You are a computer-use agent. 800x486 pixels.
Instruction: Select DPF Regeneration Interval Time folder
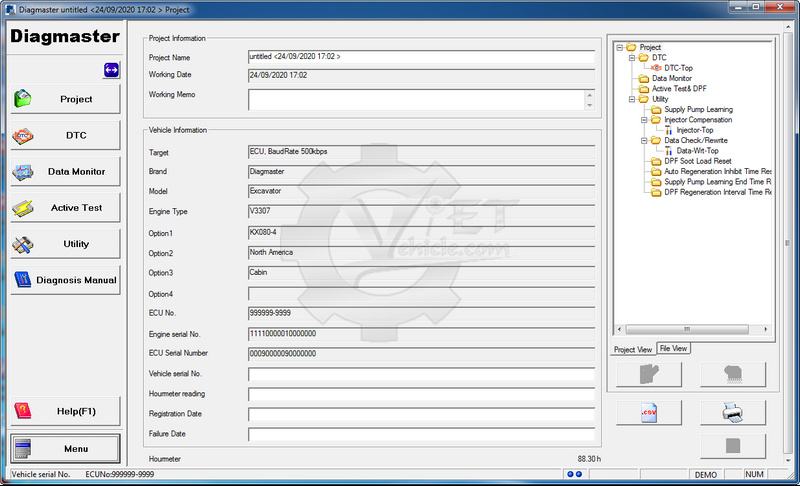tap(717, 192)
